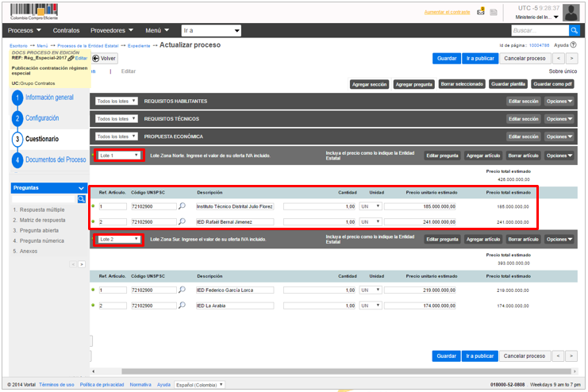The width and height of the screenshot is (588, 392).
Task: Open lot dropdown for REQUISITOS TÉCNICOS
Action: (116, 119)
